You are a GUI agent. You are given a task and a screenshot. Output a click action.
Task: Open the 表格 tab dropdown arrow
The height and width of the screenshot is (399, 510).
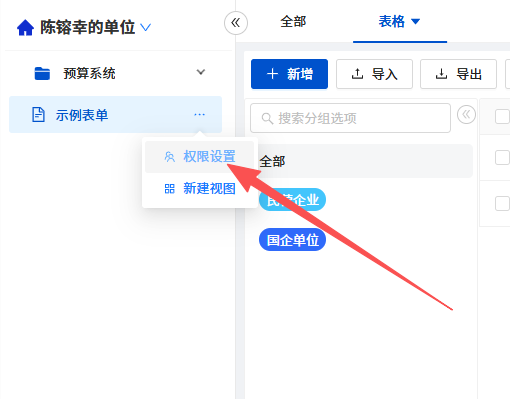[415, 22]
